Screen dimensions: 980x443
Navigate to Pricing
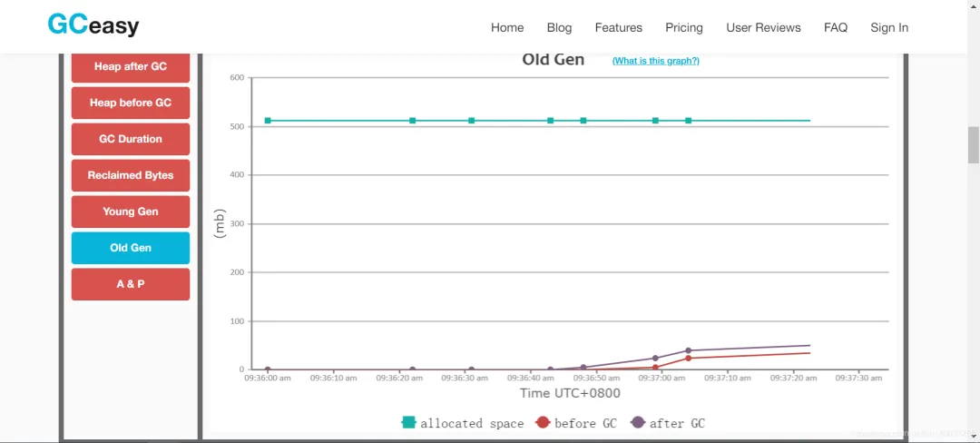click(683, 27)
